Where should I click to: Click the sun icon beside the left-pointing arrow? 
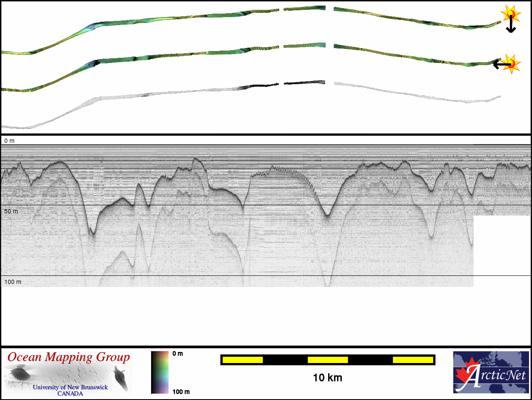(x=512, y=64)
